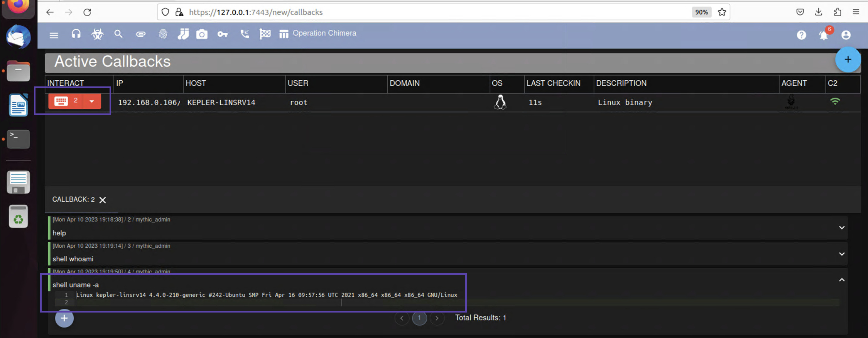This screenshot has height=338, width=868.
Task: Collapse the shell uname -a output
Action: [841, 280]
